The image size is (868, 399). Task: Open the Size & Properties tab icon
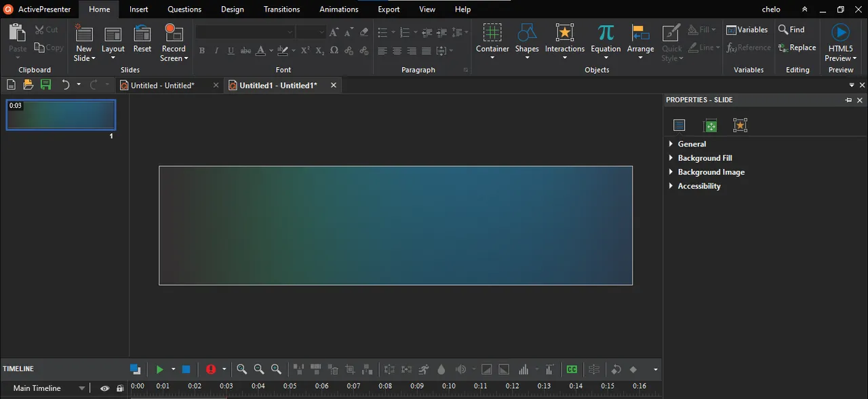pos(710,125)
